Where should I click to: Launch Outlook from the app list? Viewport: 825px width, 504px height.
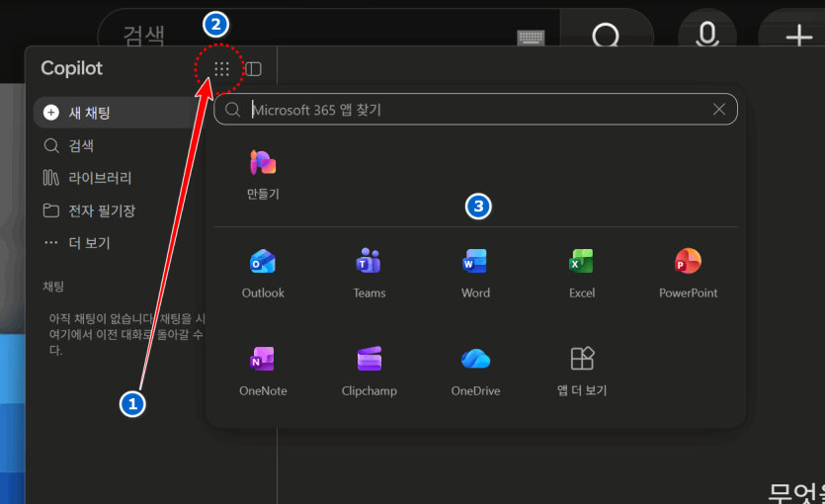tap(263, 273)
